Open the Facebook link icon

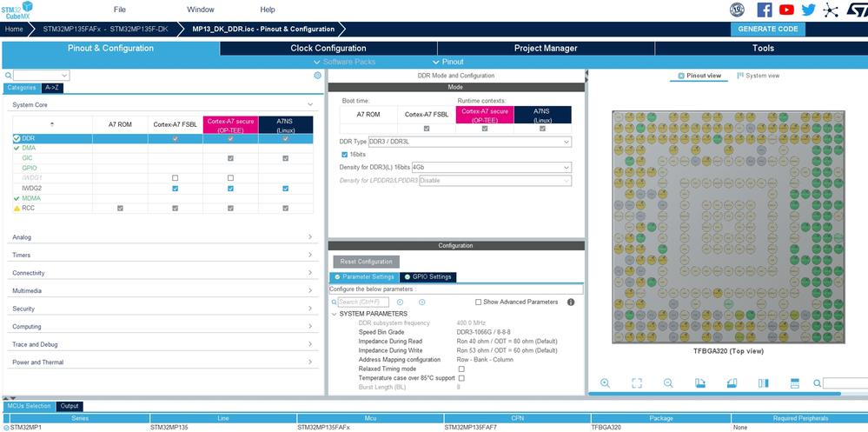pyautogui.click(x=765, y=10)
